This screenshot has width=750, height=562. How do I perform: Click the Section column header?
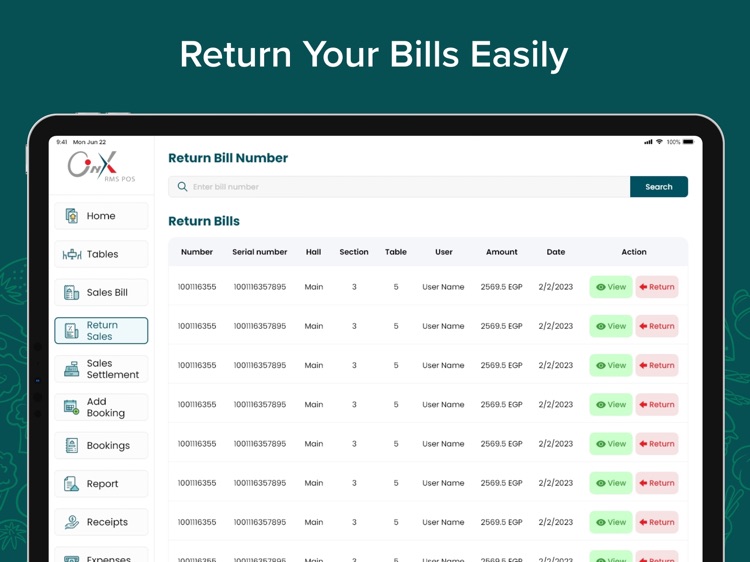[x=354, y=252]
